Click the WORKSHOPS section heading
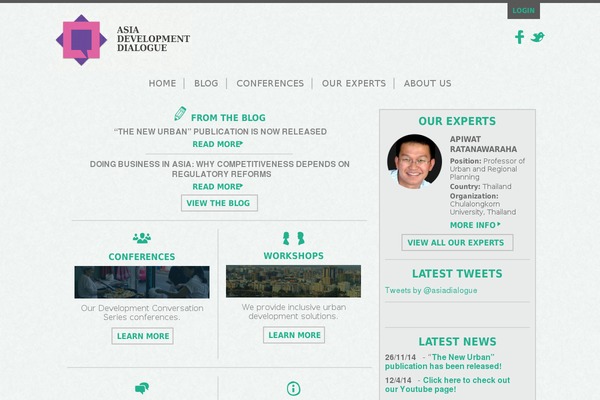Screen dimensions: 600x400 [x=293, y=256]
